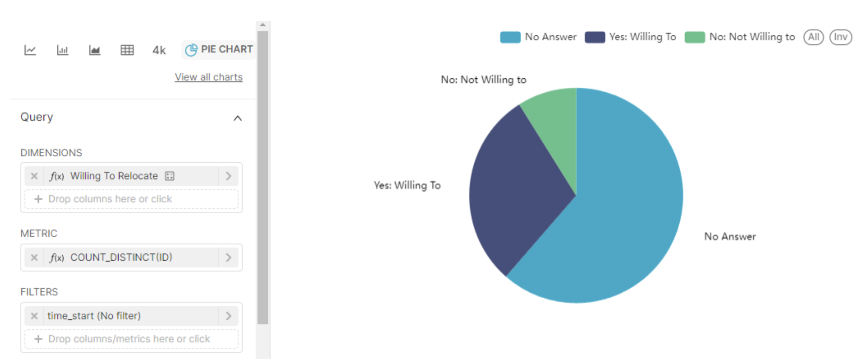Collapse the Query section
868x363 pixels.
point(237,118)
